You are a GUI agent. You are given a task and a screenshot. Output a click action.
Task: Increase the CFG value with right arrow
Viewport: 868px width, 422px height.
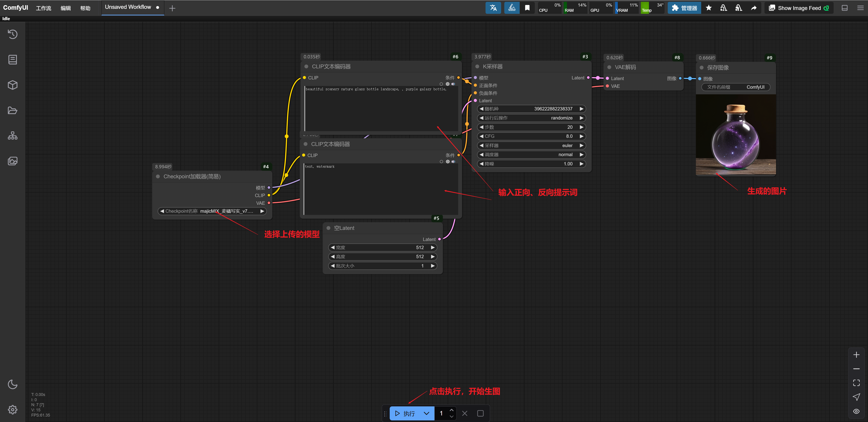[581, 136]
